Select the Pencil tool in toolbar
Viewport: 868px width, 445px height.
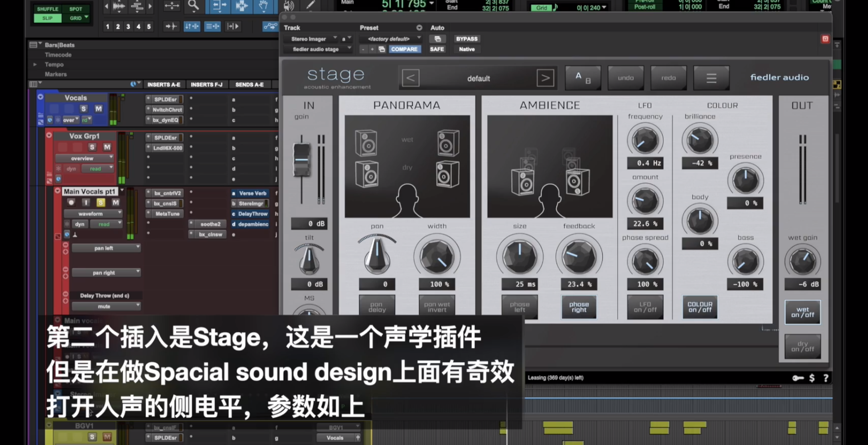click(x=310, y=5)
